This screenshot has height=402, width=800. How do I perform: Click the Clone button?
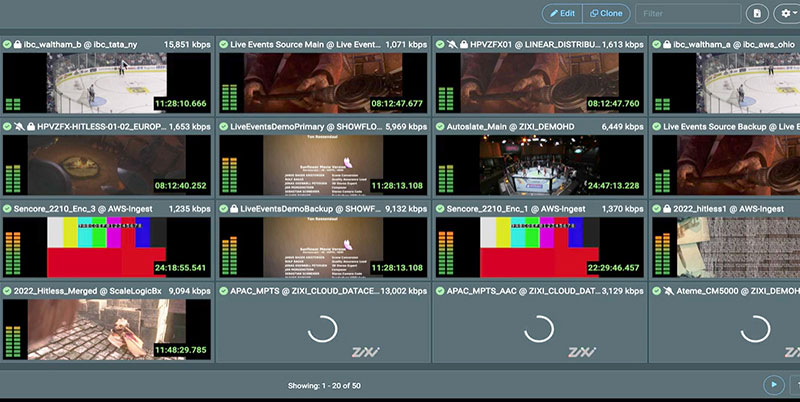[x=606, y=14]
